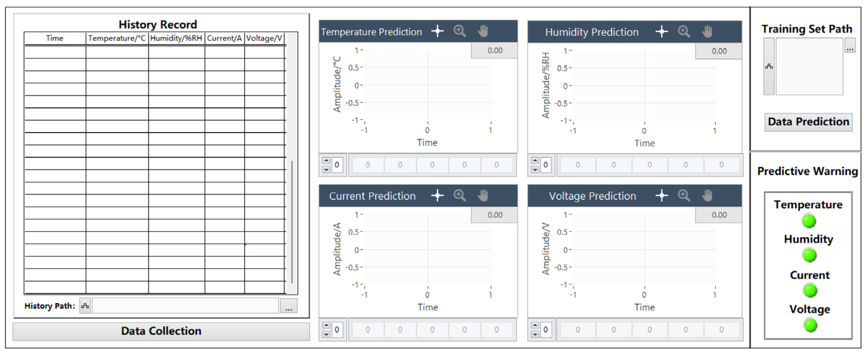
Task: Click the Time column header
Action: 55,39
